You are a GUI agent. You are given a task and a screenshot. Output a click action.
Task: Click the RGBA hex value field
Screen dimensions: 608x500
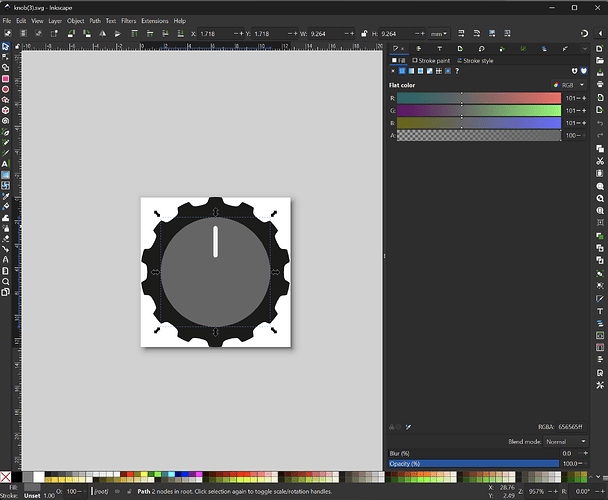coord(571,427)
